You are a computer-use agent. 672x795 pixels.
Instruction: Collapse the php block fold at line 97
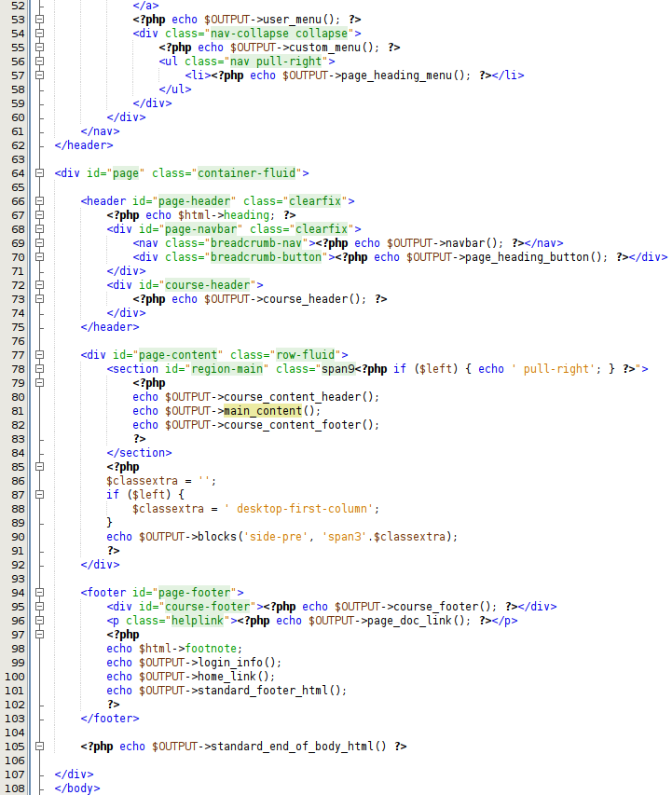click(x=39, y=635)
